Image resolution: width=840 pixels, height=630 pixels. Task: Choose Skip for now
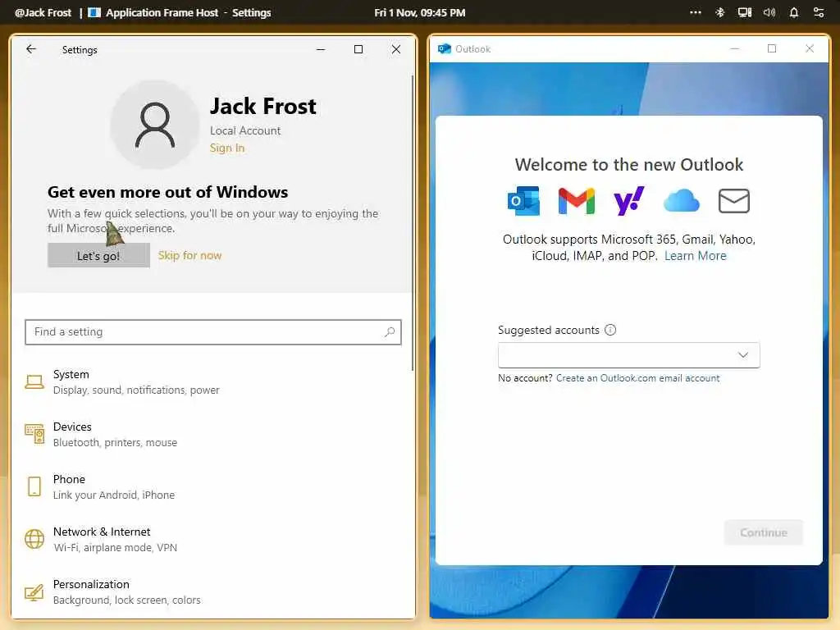(x=189, y=256)
